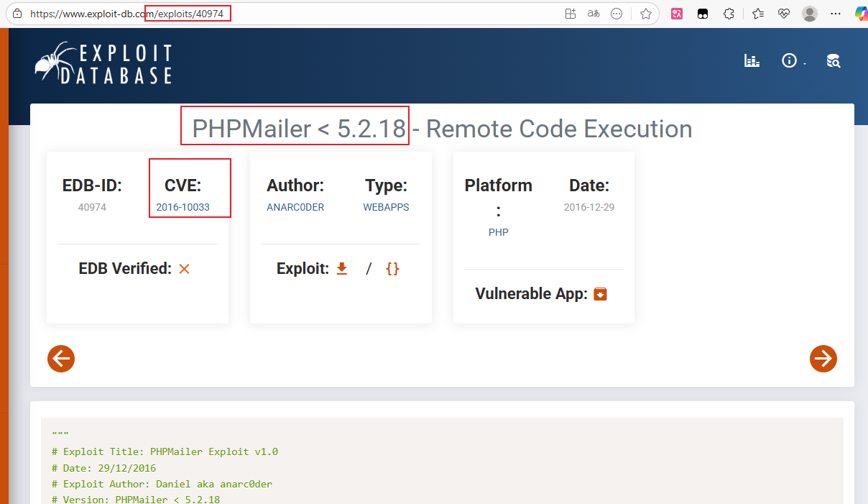Bookmark this page with star icon
This screenshot has height=504, width=868.
pos(646,14)
